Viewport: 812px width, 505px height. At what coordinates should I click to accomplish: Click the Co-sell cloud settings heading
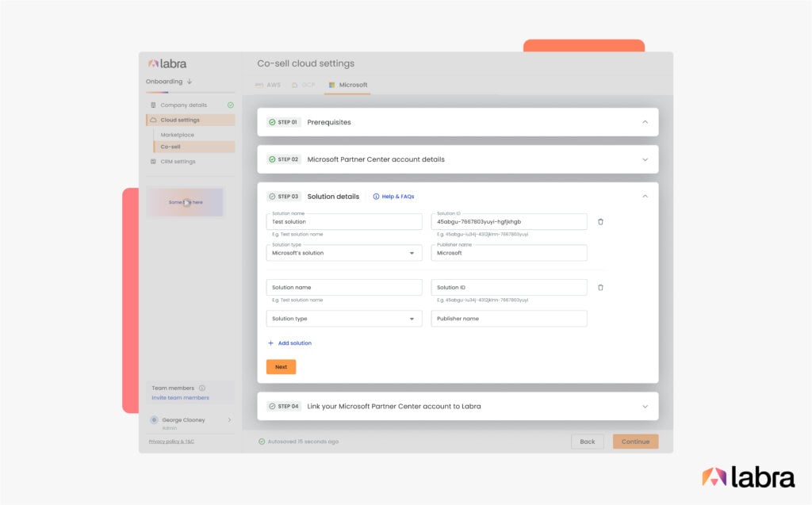click(305, 63)
